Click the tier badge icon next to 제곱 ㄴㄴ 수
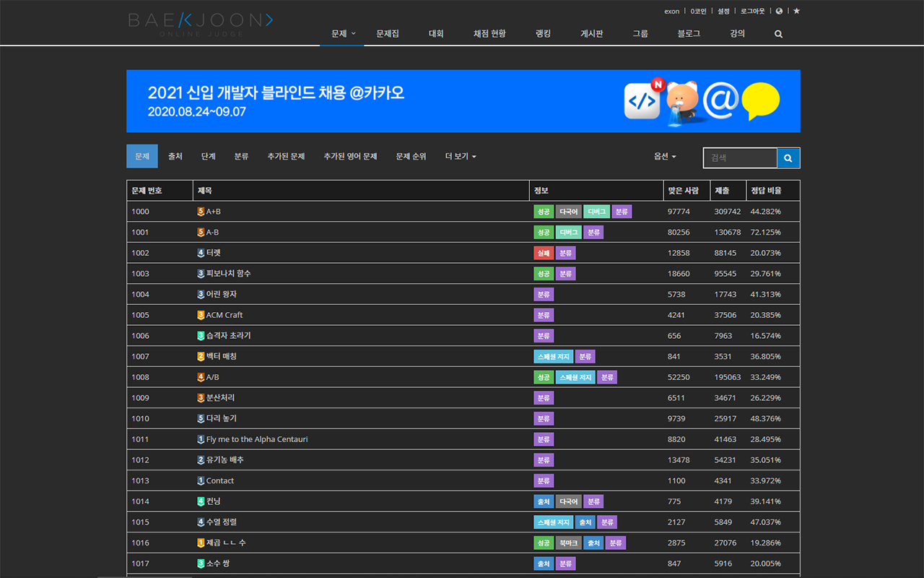The width and height of the screenshot is (924, 578). [x=201, y=543]
